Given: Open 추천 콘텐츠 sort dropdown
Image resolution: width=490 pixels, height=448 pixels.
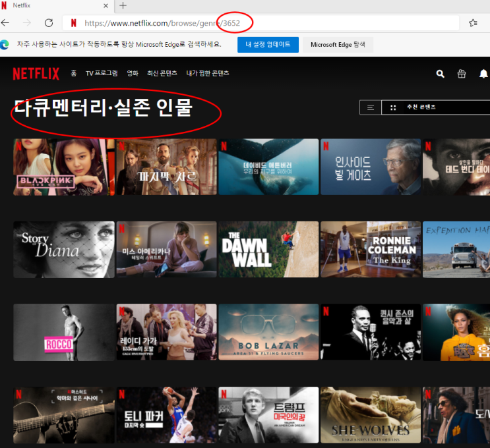Looking at the screenshot, I should click(x=436, y=107).
